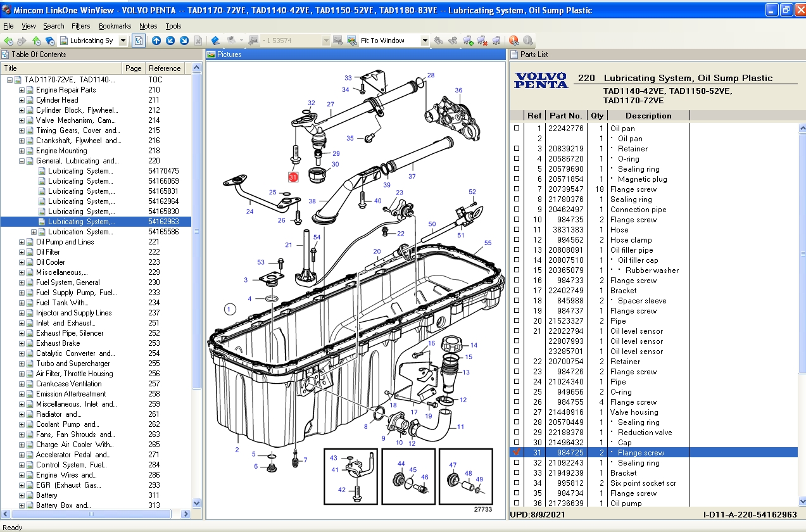Click the blue notebook icon in toolbar
This screenshot has width=806, height=532.
[x=215, y=41]
